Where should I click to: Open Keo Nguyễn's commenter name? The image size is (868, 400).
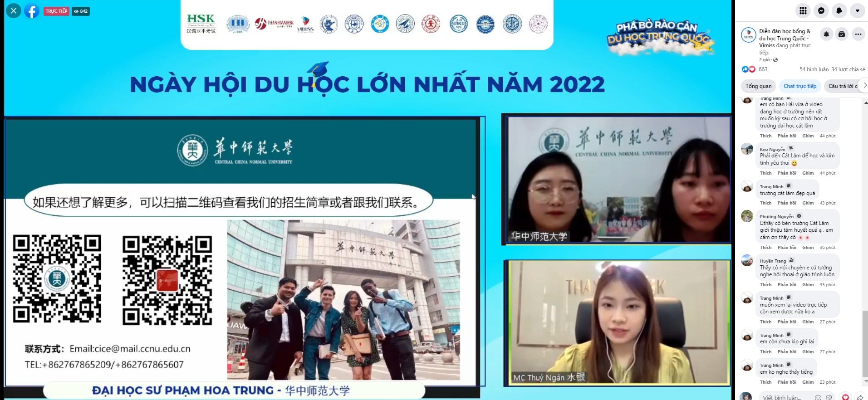click(772, 149)
